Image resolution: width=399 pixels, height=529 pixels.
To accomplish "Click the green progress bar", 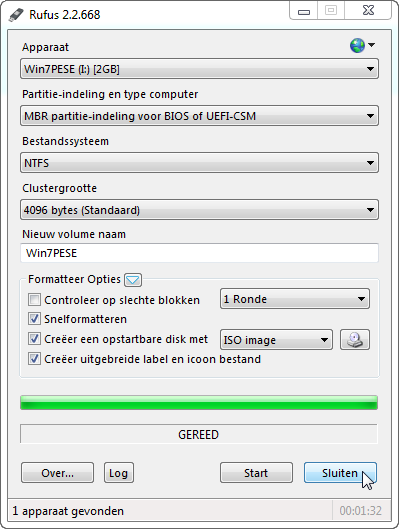I will point(199,403).
